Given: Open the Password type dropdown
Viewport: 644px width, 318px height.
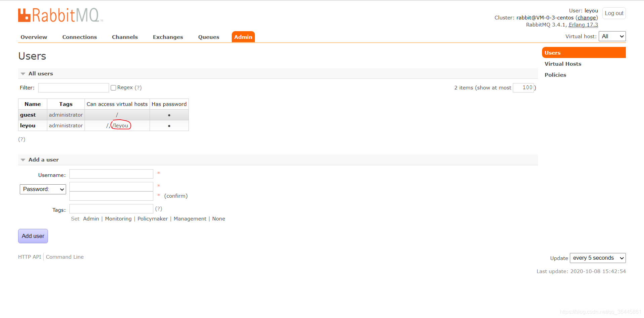Looking at the screenshot, I should click(43, 189).
